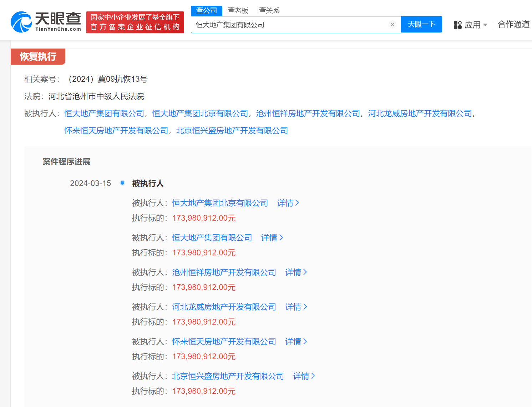The image size is (532, 407).
Task: Click the timeline dot next to 2024-03-15
Action: [x=122, y=182]
